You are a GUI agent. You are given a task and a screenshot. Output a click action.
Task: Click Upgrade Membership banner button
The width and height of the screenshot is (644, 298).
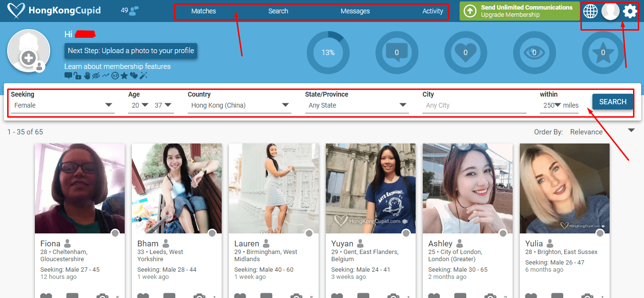coord(520,11)
